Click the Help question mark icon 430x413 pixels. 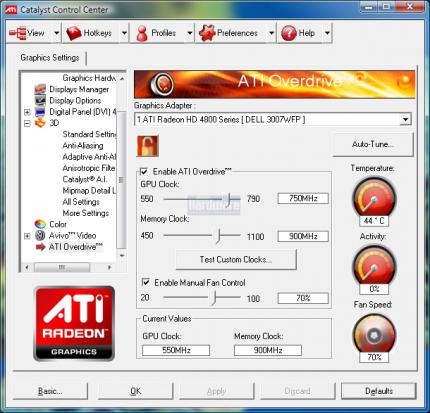coord(288,33)
